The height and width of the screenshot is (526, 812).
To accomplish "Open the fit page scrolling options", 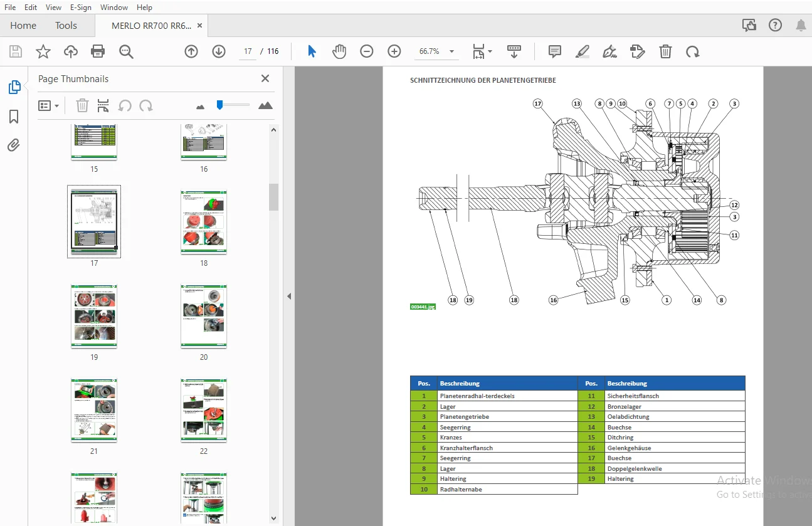I will 482,51.
